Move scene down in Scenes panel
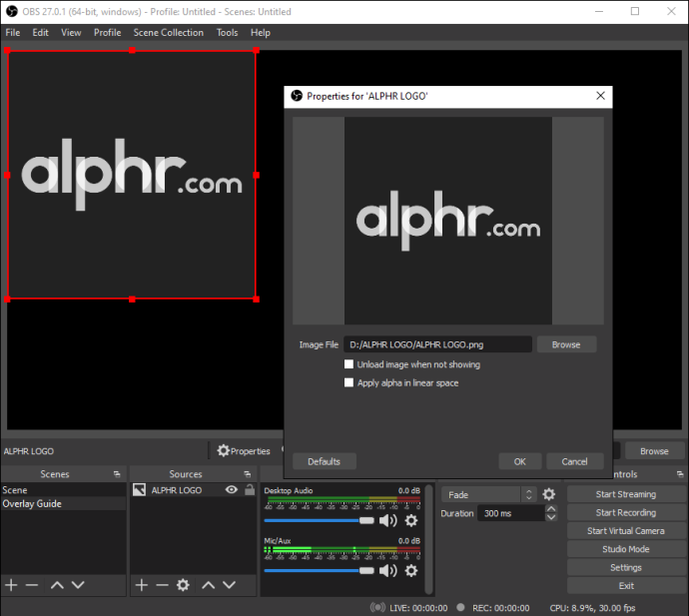The image size is (689, 616). [78, 585]
